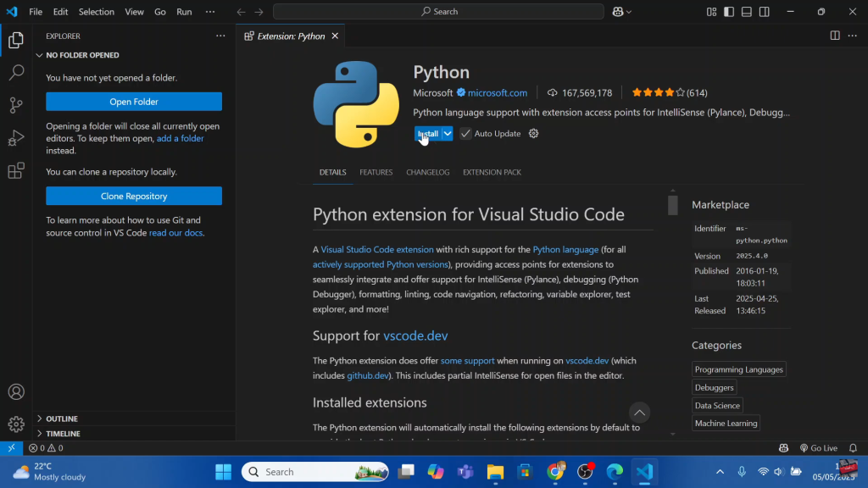
Task: Toggle the Secondary Side Bar
Action: click(765, 12)
